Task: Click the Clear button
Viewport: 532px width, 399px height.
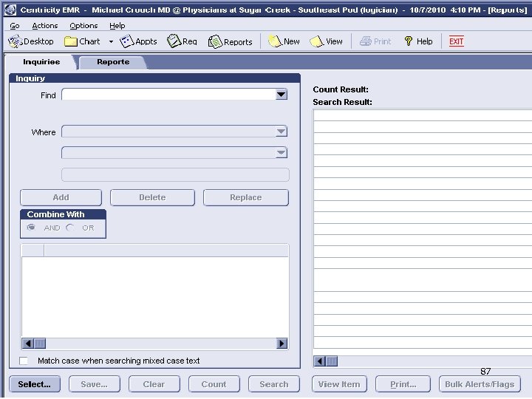Action: point(154,384)
